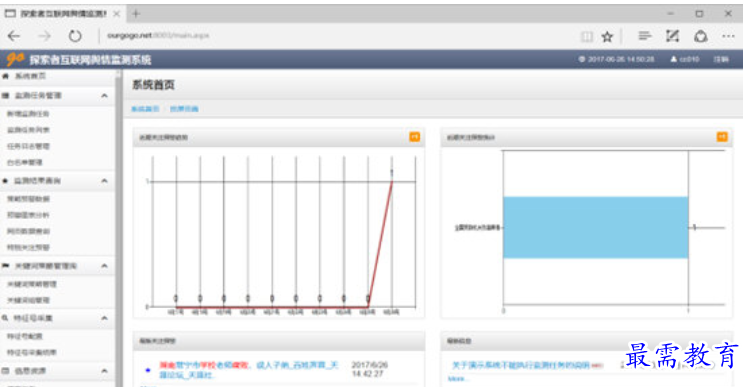
Task: Click the logout link at header right
Action: click(x=721, y=60)
